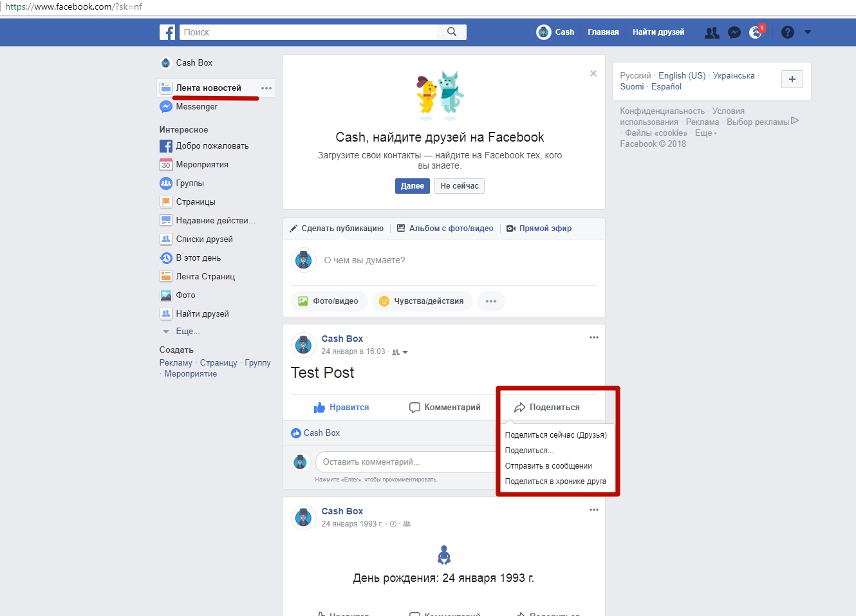Close the find friends suggestion card
856x616 pixels.
point(593,73)
